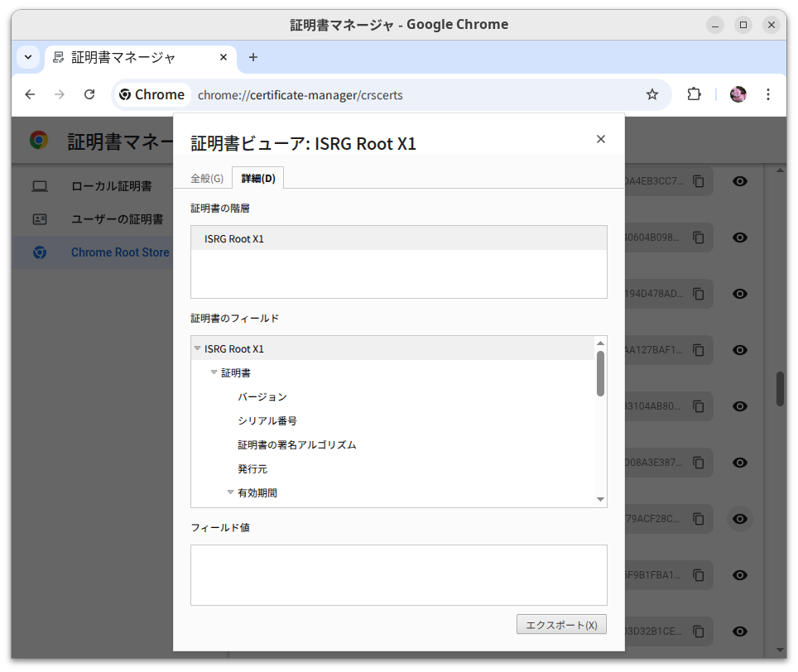
Task: Open the Chrome profile avatar
Action: coord(738,94)
